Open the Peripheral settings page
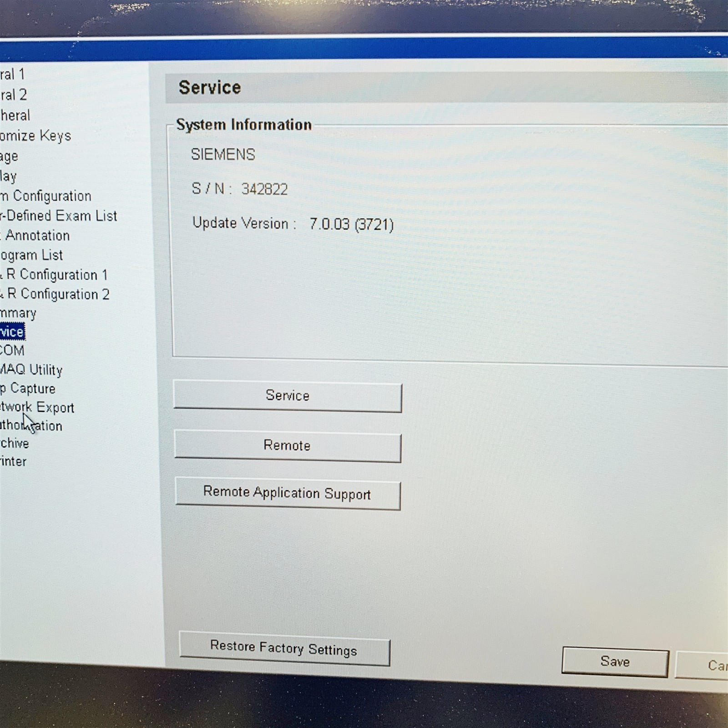 pyautogui.click(x=15, y=115)
